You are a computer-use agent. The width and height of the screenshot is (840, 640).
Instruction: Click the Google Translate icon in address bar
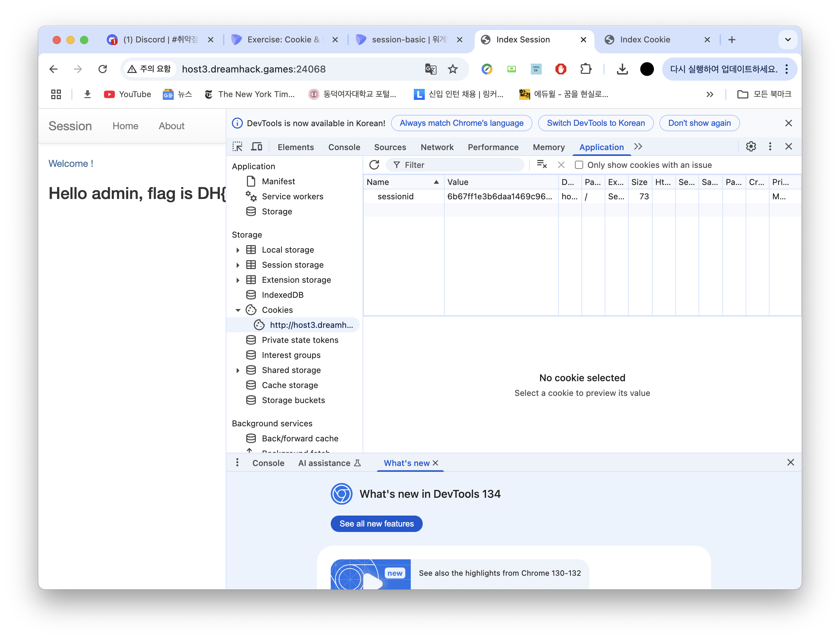tap(430, 69)
